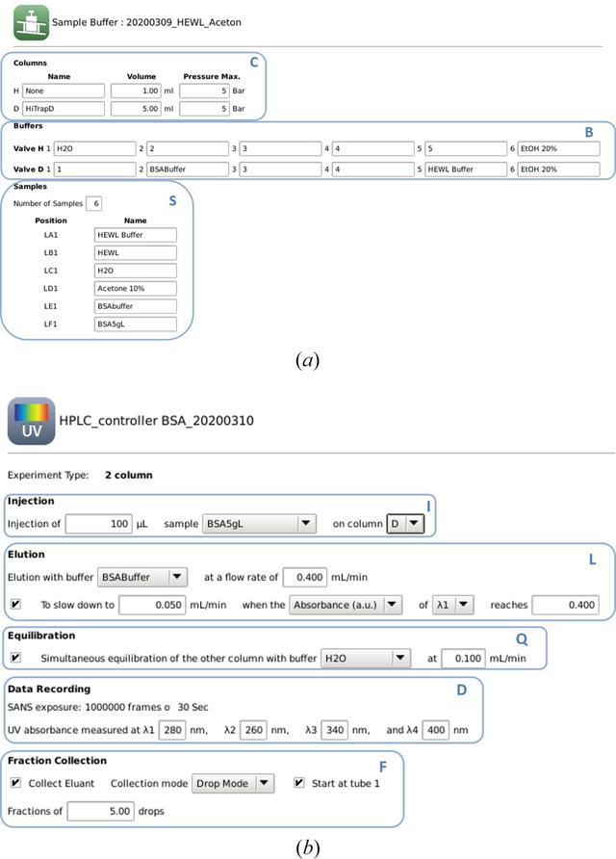Click Valve D buffer 1 field
This screenshot has width=616, height=859.
(94, 169)
